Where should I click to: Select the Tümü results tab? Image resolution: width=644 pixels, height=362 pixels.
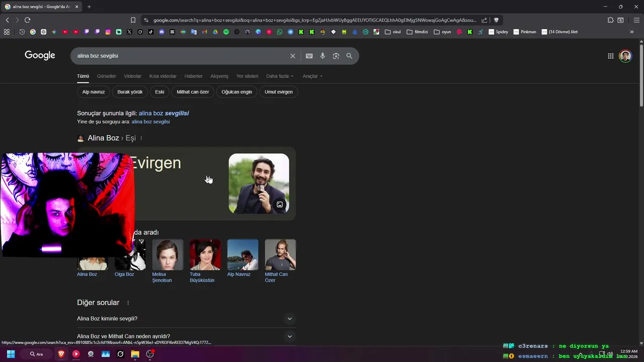[83, 76]
